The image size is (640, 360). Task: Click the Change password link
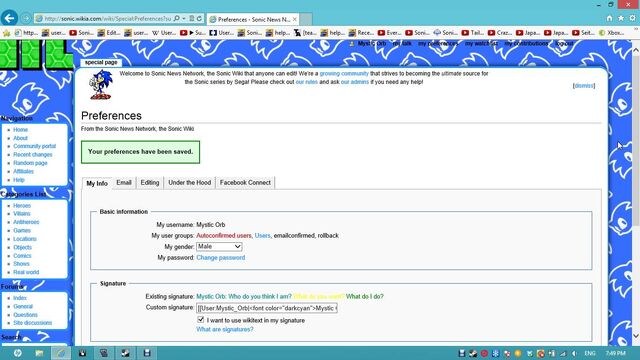[220, 258]
